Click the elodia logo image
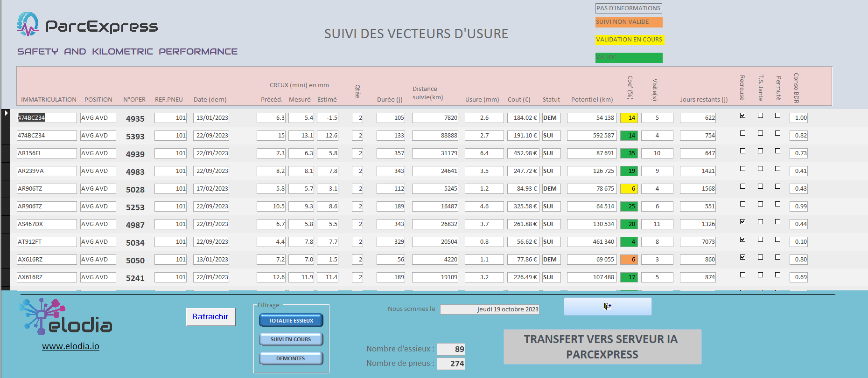Screen dimensions: 868x378 pos(66,317)
